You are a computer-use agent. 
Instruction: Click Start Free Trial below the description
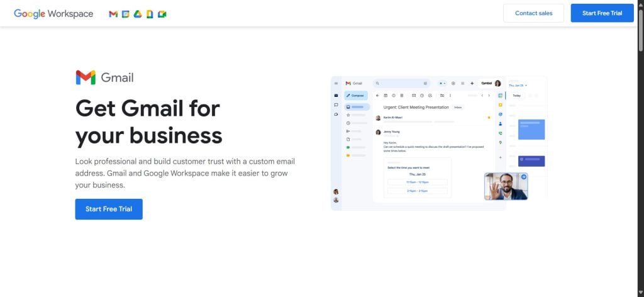[x=109, y=209]
